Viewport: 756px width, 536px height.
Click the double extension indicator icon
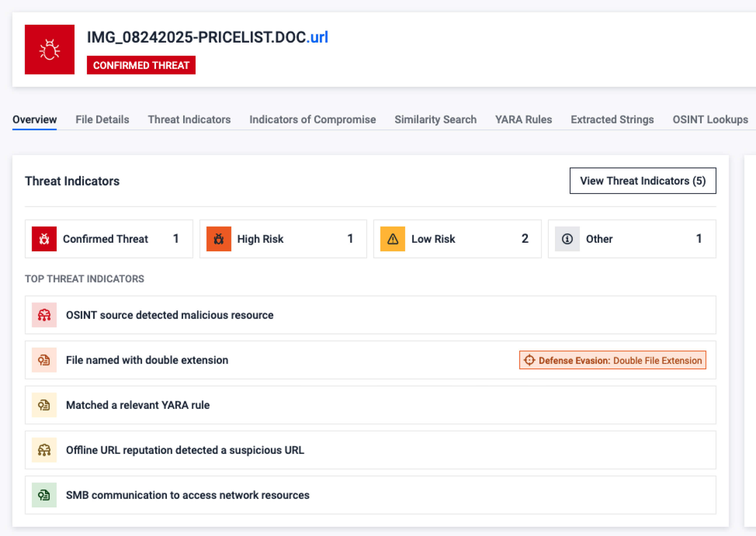click(44, 360)
